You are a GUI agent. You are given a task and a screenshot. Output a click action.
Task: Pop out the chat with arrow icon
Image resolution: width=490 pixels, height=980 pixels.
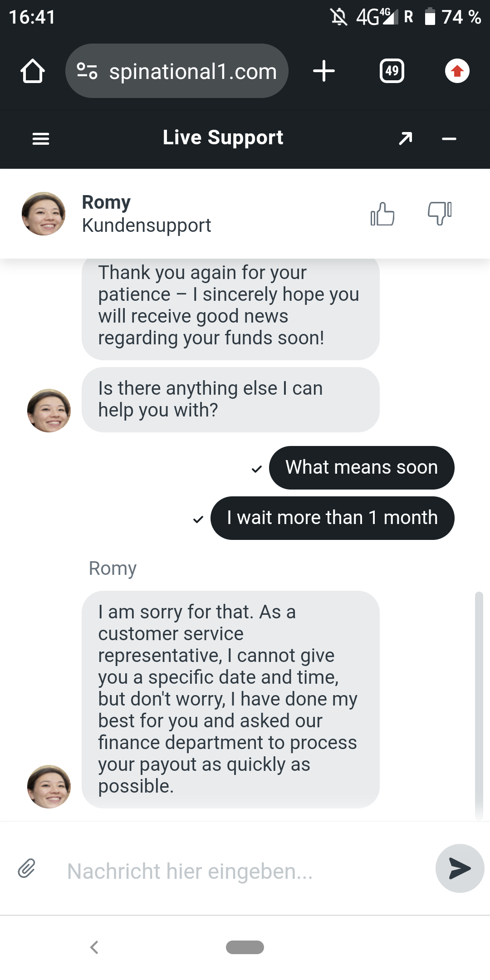tap(405, 138)
